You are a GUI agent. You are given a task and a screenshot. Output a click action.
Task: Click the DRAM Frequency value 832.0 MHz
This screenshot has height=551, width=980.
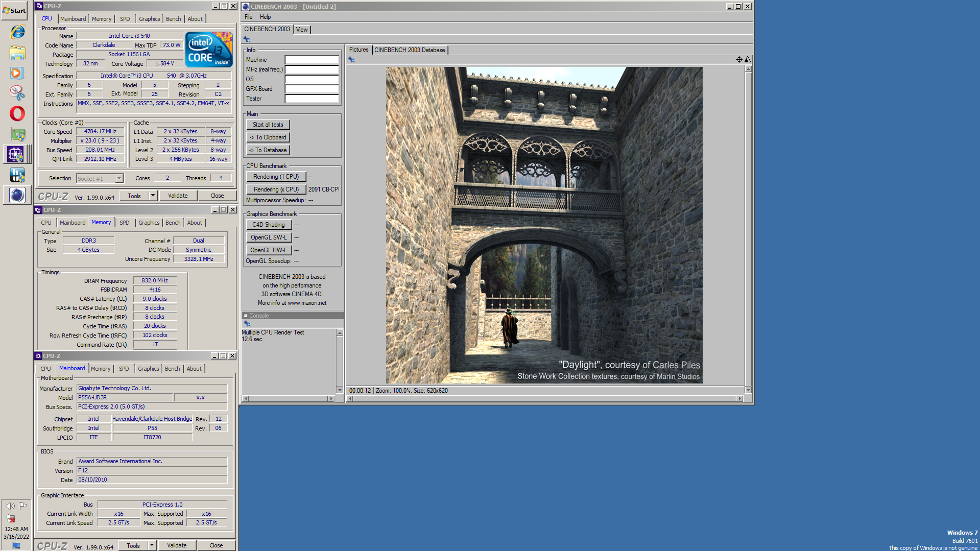(x=155, y=280)
